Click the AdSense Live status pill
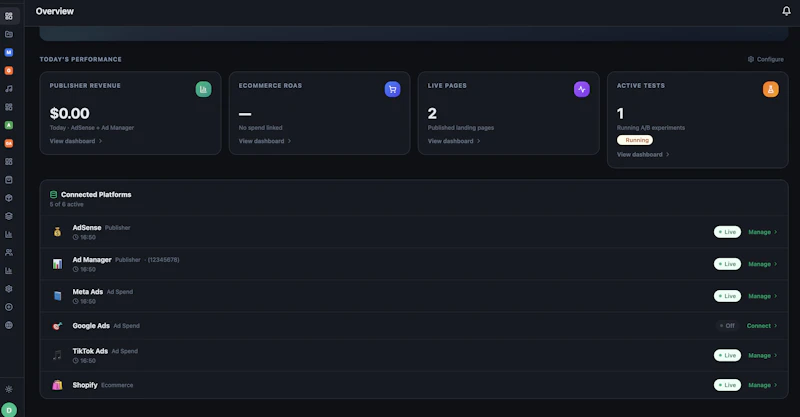Viewport: 800px width, 417px height. click(727, 232)
